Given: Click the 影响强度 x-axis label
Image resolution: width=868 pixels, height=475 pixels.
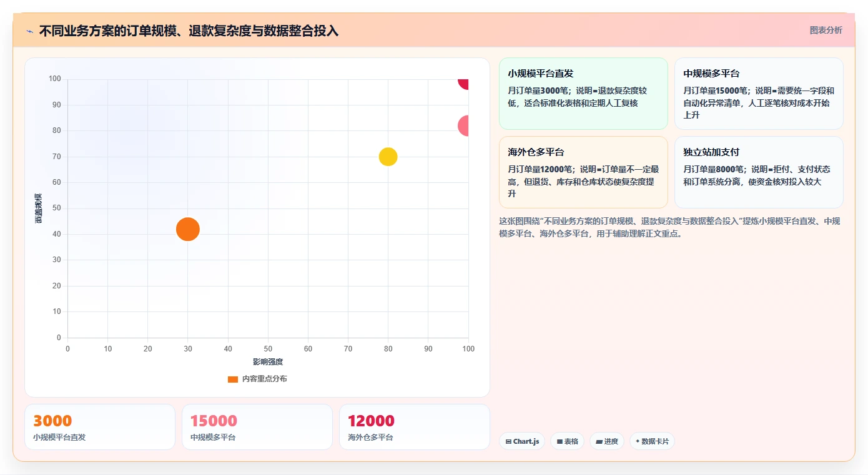Looking at the screenshot, I should pos(268,362).
